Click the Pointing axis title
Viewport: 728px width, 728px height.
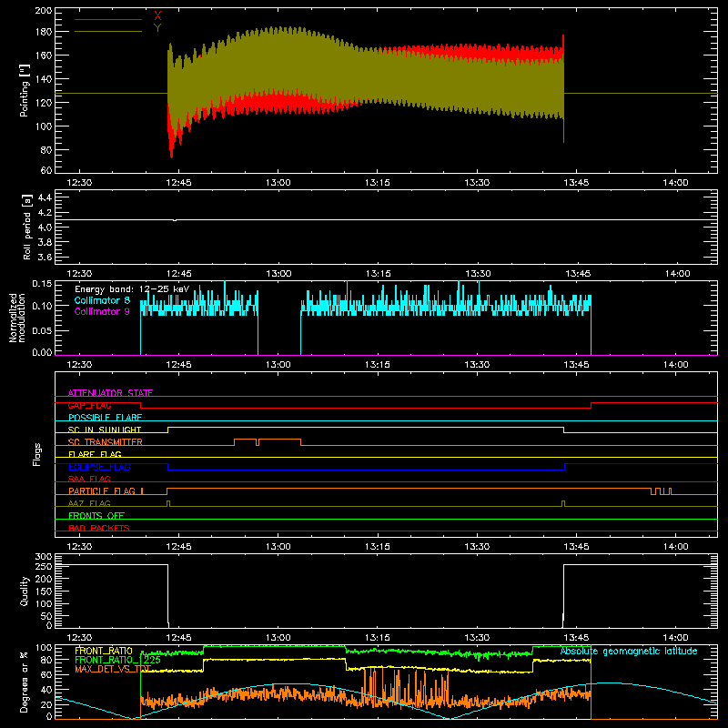coord(25,90)
